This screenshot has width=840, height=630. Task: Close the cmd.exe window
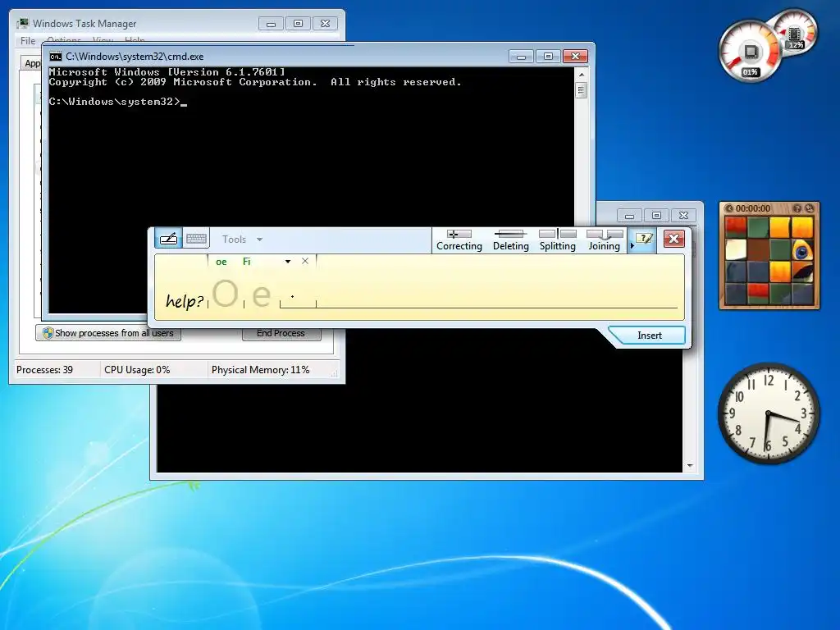pyautogui.click(x=575, y=57)
